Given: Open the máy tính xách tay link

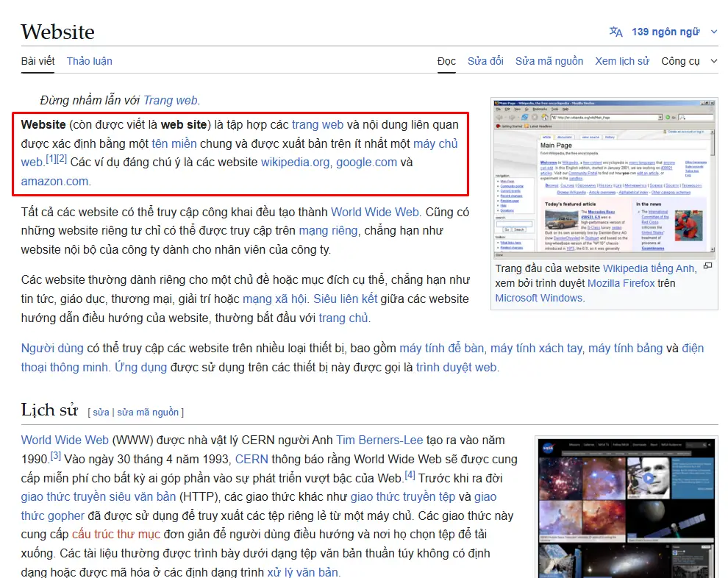Looking at the screenshot, I should click(536, 348).
